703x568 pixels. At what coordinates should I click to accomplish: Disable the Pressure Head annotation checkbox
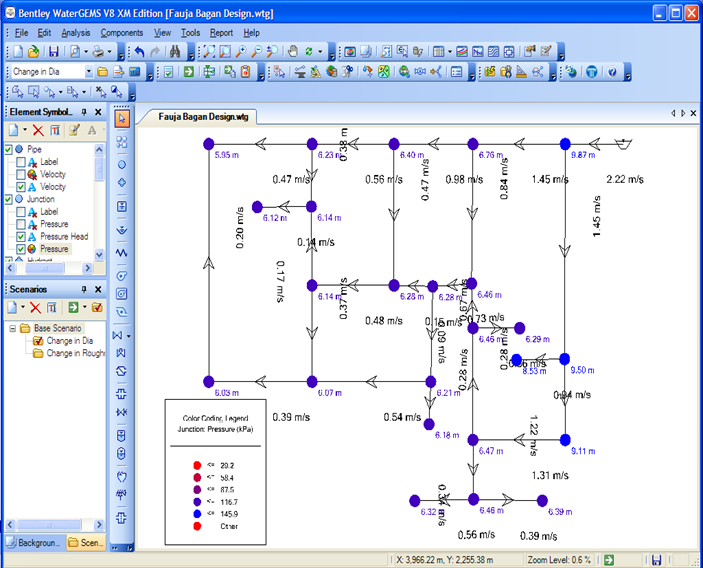click(x=22, y=237)
